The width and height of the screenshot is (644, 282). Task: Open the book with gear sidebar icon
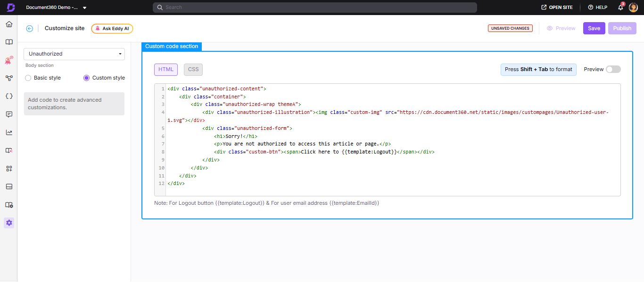point(9,205)
